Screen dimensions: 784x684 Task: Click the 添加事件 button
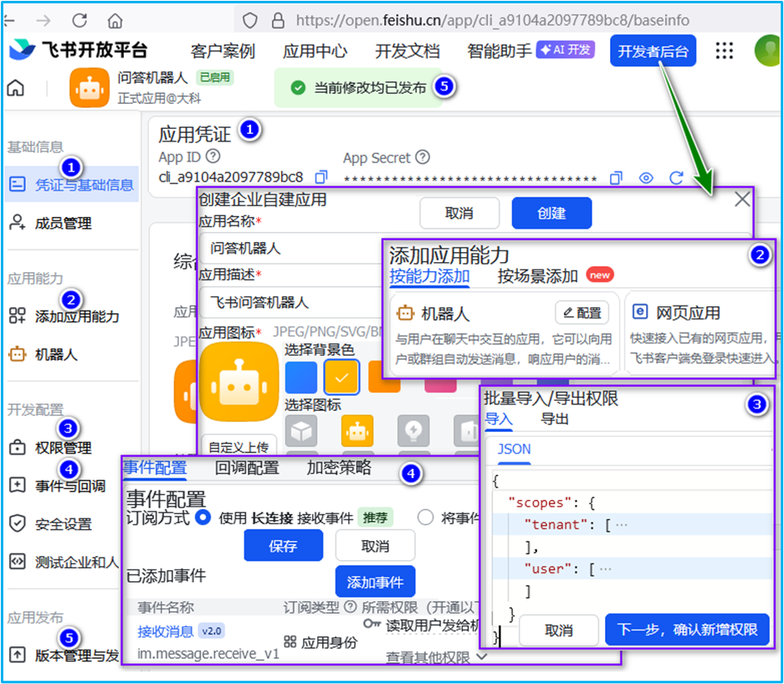375,581
